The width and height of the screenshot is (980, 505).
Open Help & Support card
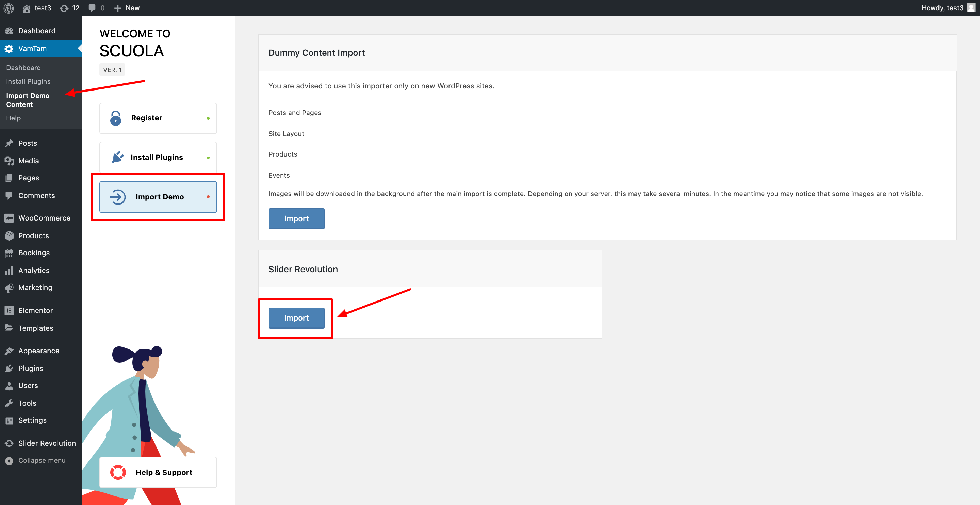click(x=158, y=472)
